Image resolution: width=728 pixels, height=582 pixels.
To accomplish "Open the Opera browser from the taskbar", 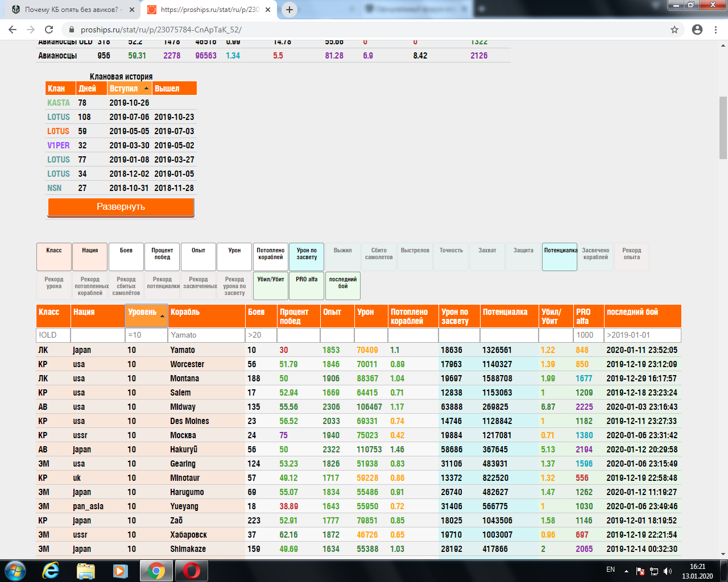I will pyautogui.click(x=192, y=571).
